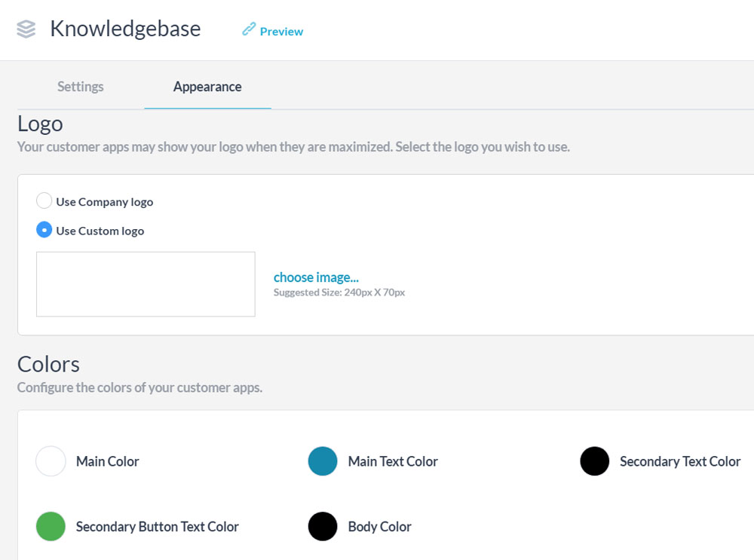Click the Secondary Button Text Color label
The width and height of the screenshot is (754, 560).
click(x=157, y=527)
